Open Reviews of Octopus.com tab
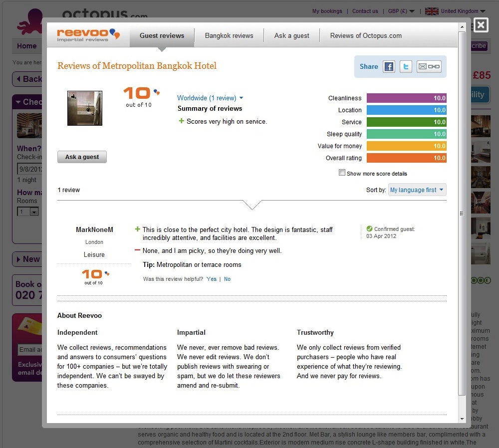Screen dimensions: 499x448 (x=366, y=35)
